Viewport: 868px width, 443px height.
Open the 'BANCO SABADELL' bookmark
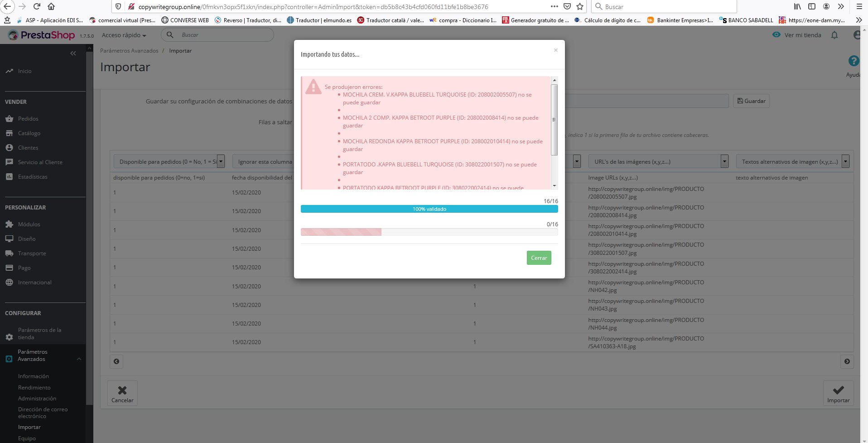tap(746, 20)
